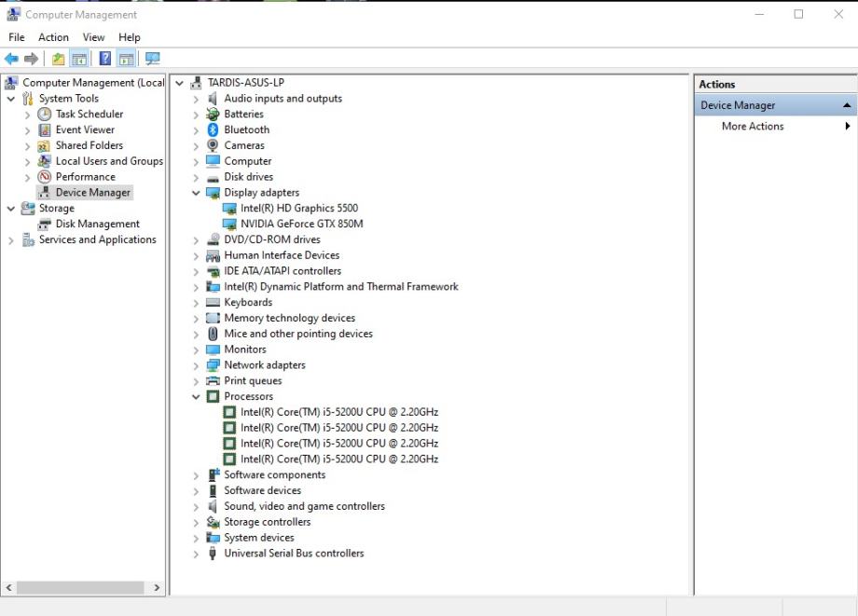Expand the Sound, video and game controllers node
The image size is (858, 616).
[196, 507]
